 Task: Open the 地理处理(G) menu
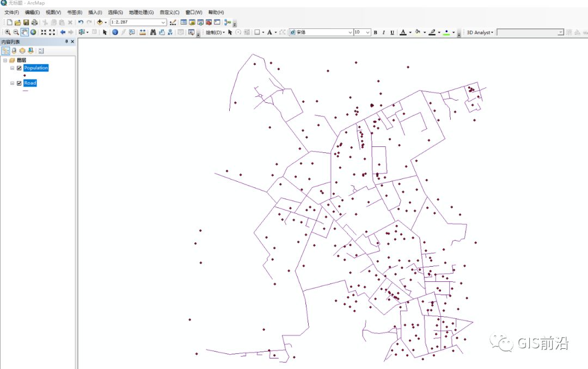tap(142, 13)
